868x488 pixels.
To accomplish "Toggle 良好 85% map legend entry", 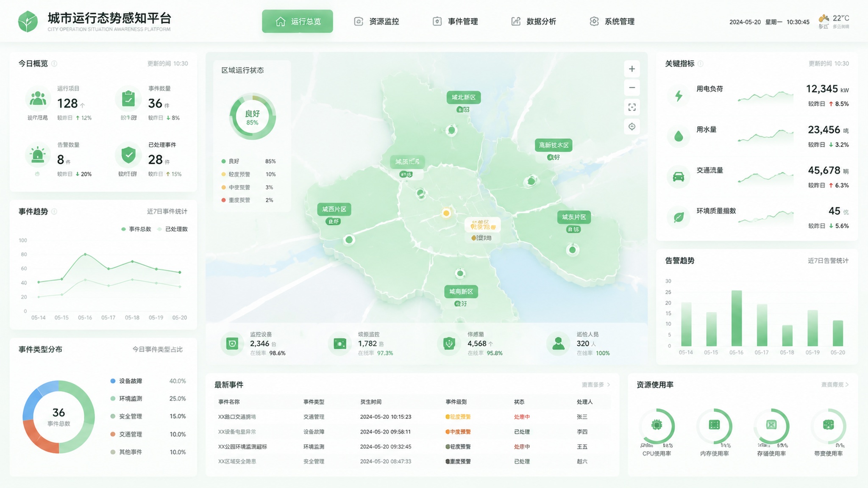I will 248,161.
